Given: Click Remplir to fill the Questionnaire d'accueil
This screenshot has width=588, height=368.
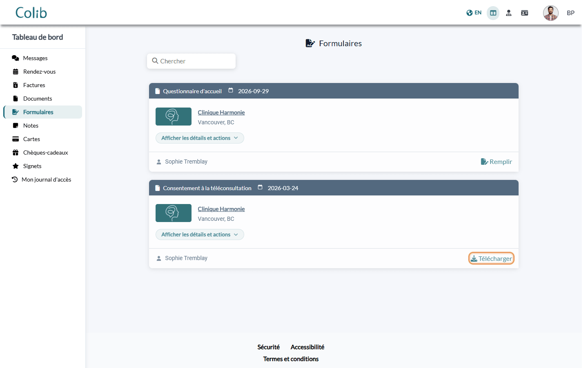Looking at the screenshot, I should (x=496, y=162).
